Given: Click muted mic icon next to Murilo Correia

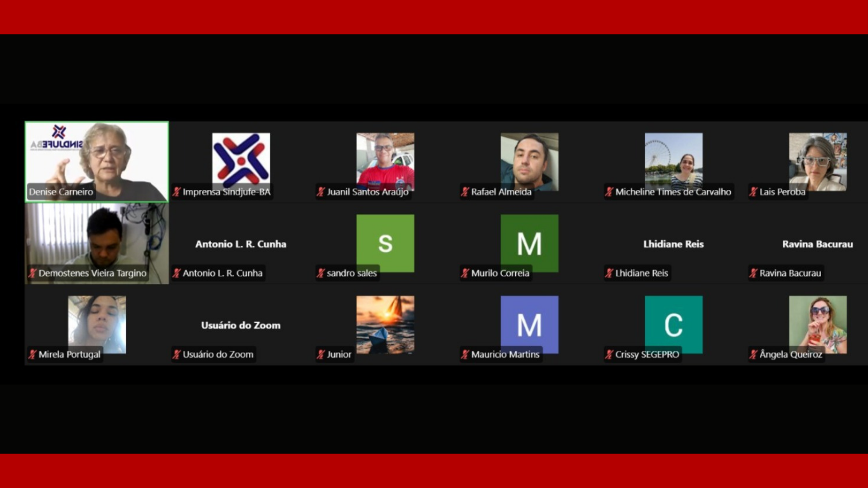Looking at the screenshot, I should (x=465, y=273).
